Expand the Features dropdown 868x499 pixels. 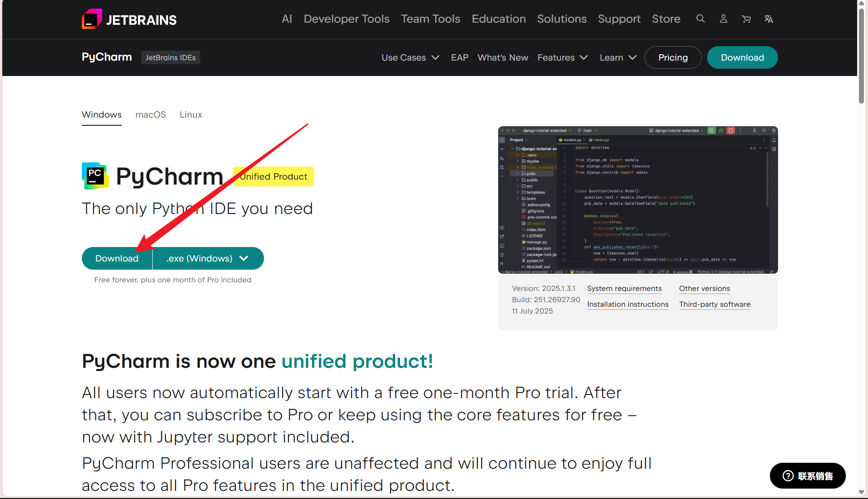click(x=562, y=57)
